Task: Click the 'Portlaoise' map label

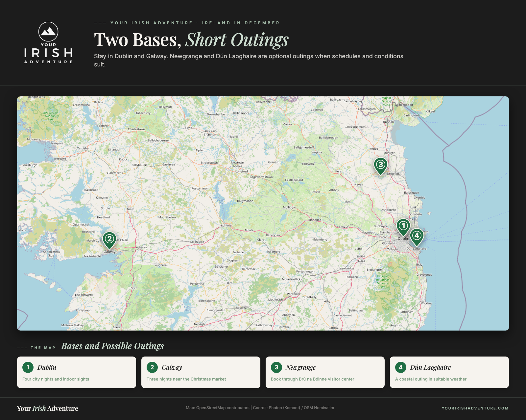Action: point(294,294)
